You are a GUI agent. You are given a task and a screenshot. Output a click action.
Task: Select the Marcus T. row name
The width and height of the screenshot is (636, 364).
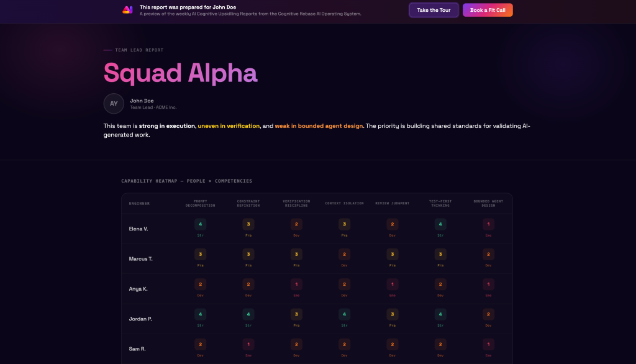(140, 258)
